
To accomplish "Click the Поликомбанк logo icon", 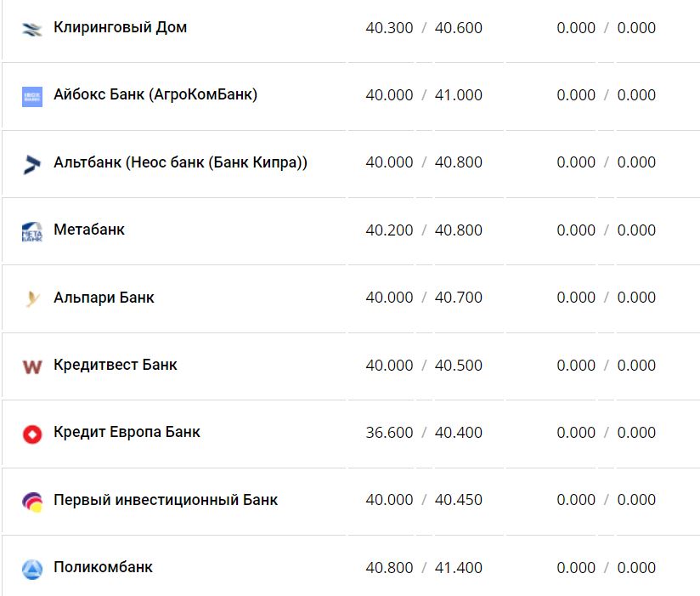I will coord(31,569).
